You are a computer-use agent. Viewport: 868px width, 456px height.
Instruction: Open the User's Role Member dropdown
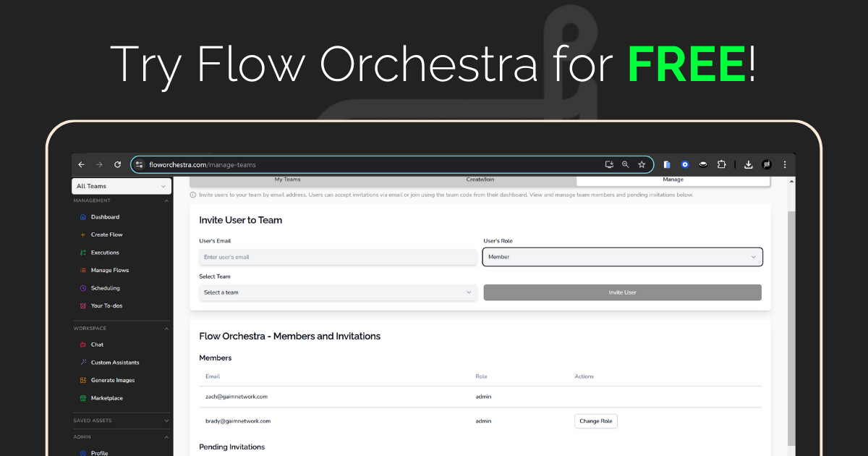(622, 257)
